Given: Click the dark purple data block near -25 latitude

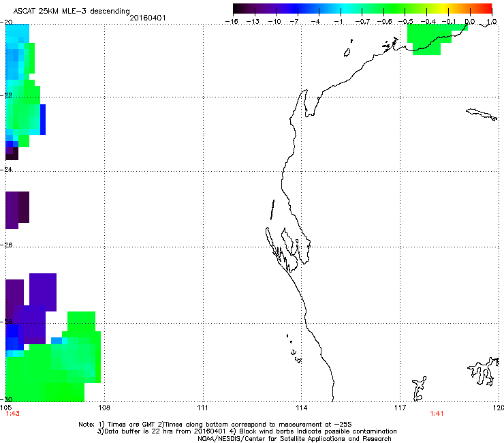Looking at the screenshot, I should [x=17, y=209].
